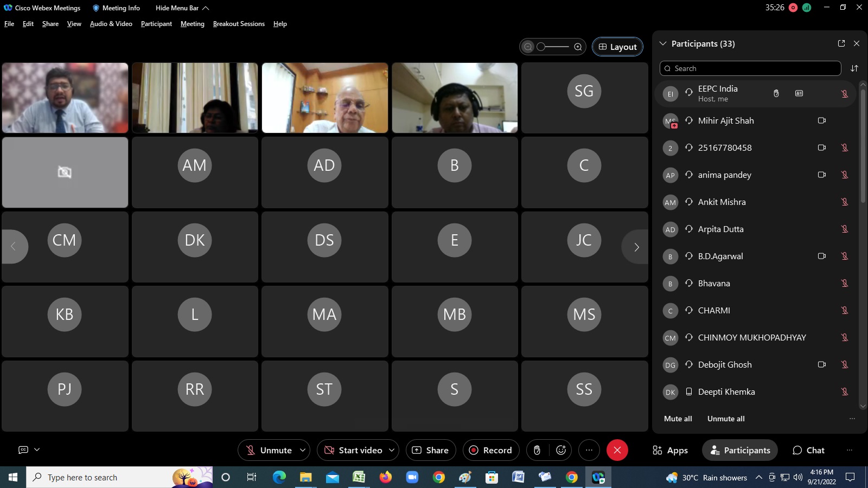Click the Unmute button
The width and height of the screenshot is (868, 488).
point(269,450)
